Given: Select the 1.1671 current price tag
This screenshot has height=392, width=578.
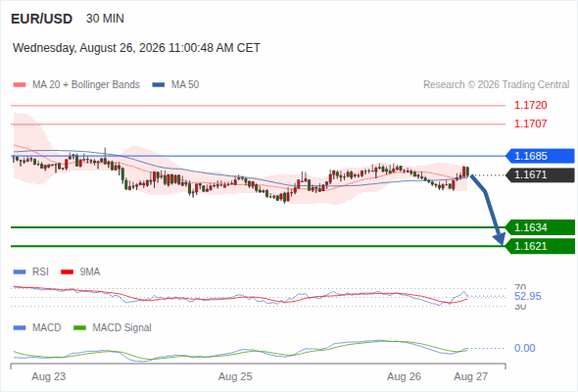Looking at the screenshot, I should point(540,174).
